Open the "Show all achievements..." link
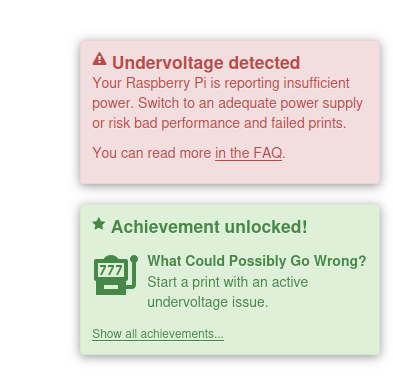Image resolution: width=393 pixels, height=382 pixels. tap(158, 334)
